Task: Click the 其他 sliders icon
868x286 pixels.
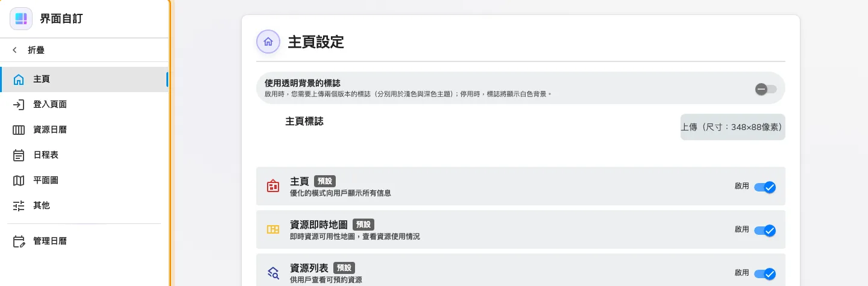Action: 19,206
